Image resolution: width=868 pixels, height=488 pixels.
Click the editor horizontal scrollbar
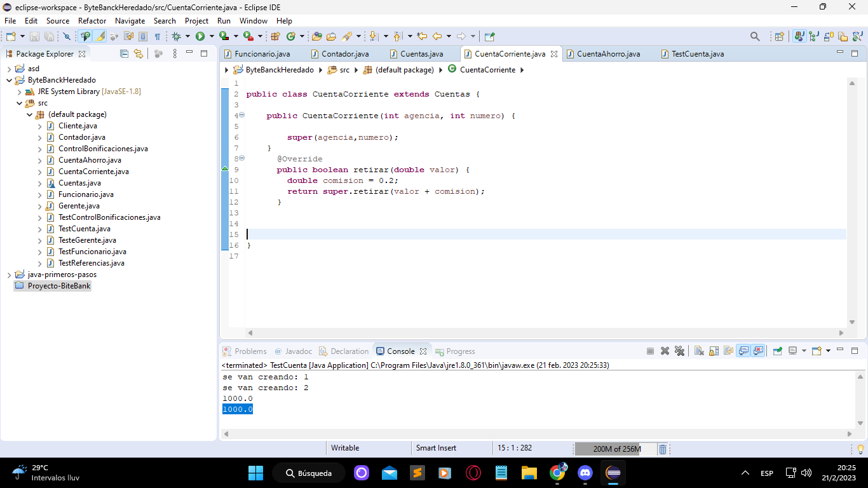point(546,332)
